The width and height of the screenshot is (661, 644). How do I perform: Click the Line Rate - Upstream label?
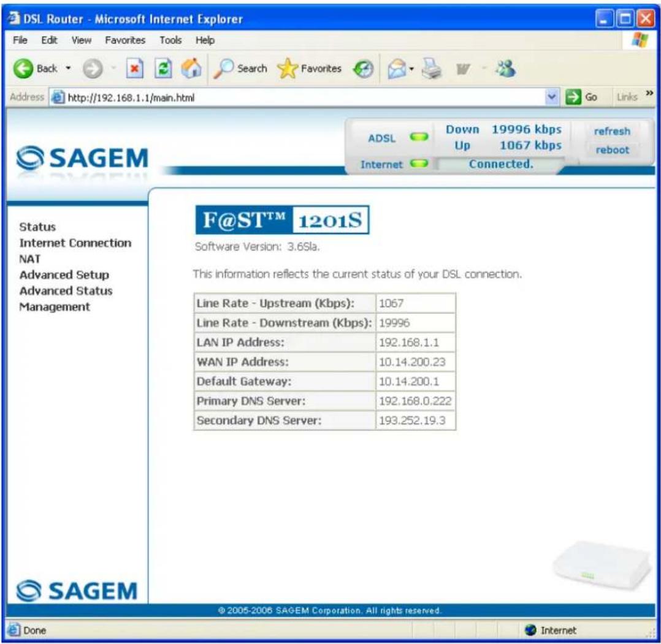point(275,303)
